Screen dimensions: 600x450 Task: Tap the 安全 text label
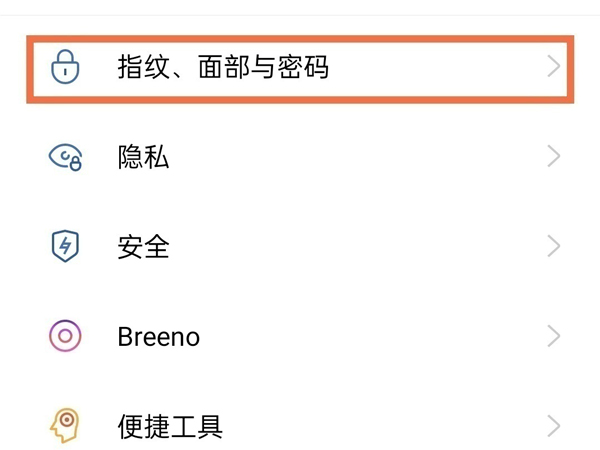click(143, 247)
